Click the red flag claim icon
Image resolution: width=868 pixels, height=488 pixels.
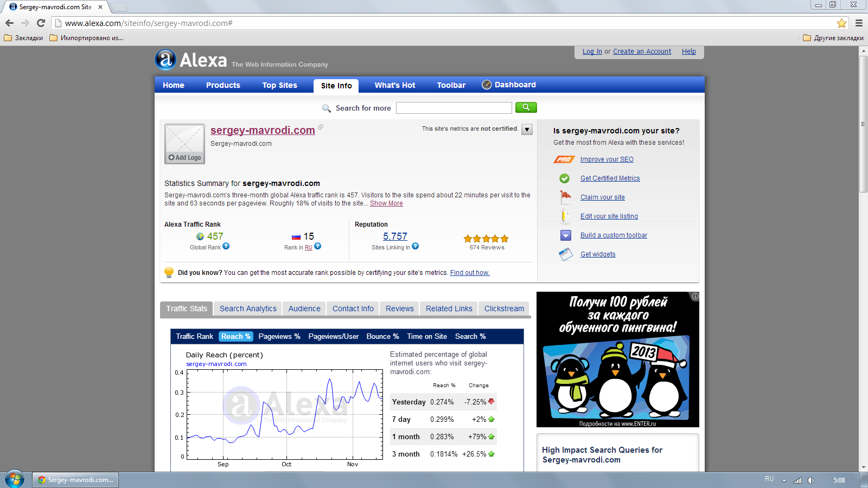pos(565,197)
